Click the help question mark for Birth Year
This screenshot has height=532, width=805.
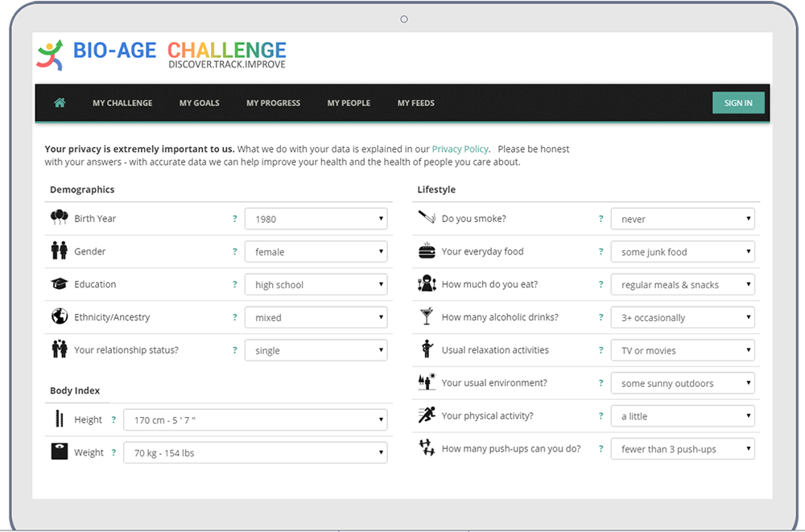[234, 219]
